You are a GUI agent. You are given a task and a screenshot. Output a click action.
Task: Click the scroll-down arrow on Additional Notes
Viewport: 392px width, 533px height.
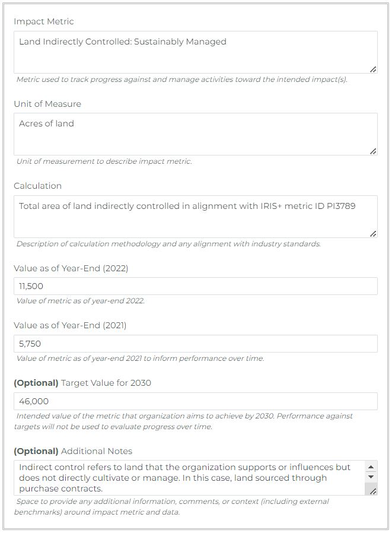372,477
